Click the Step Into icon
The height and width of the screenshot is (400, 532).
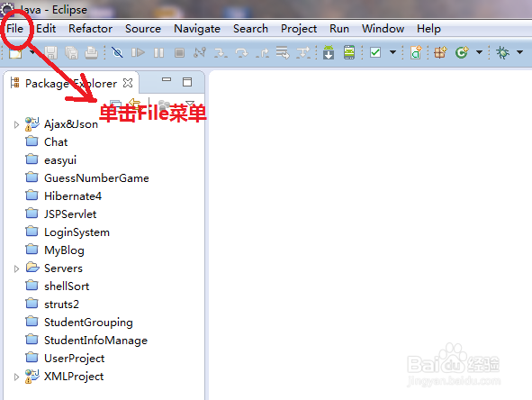(221, 52)
